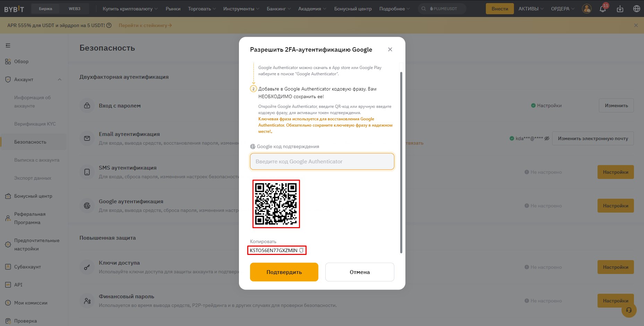Click Изменить for password login
Viewport: 644px width, 326px height.
[x=616, y=105]
